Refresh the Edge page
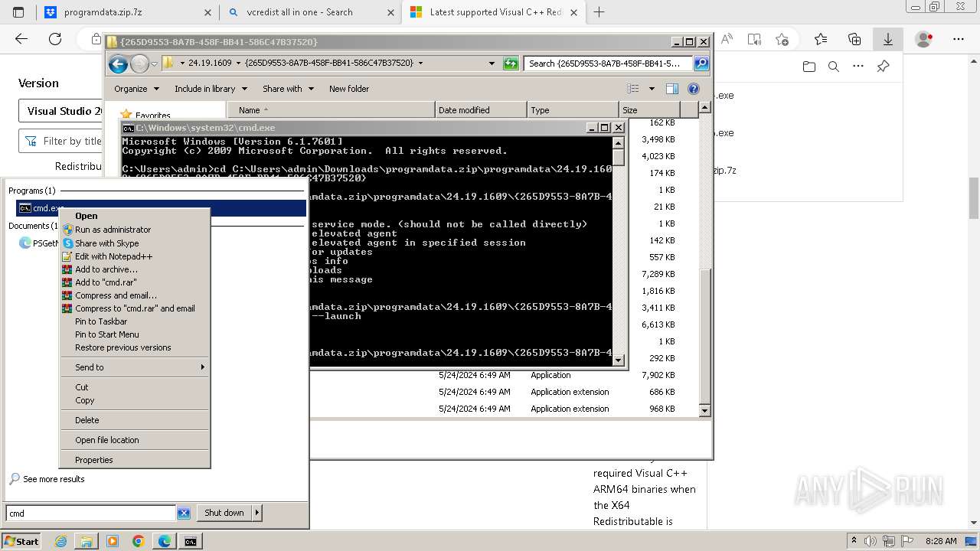The image size is (980, 551). pyautogui.click(x=55, y=39)
